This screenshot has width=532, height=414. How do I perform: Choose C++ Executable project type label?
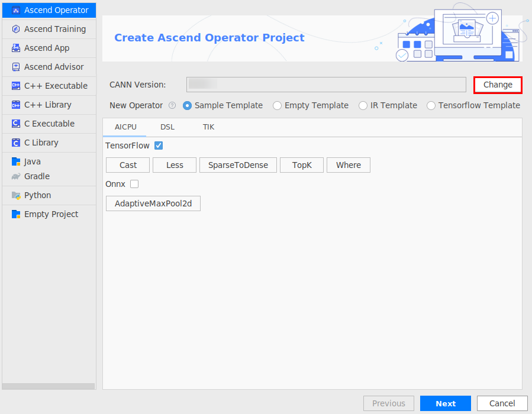[x=56, y=86]
